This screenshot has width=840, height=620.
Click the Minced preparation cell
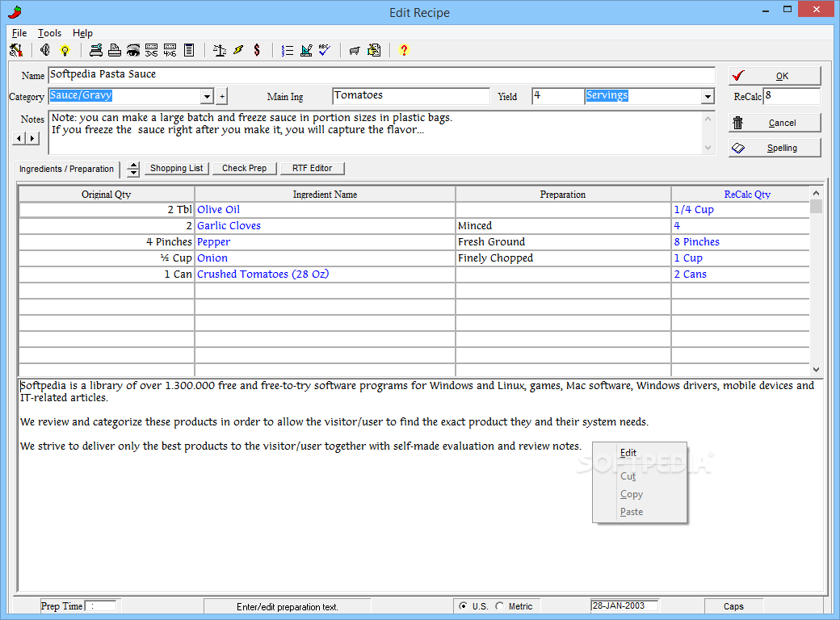click(x=562, y=226)
